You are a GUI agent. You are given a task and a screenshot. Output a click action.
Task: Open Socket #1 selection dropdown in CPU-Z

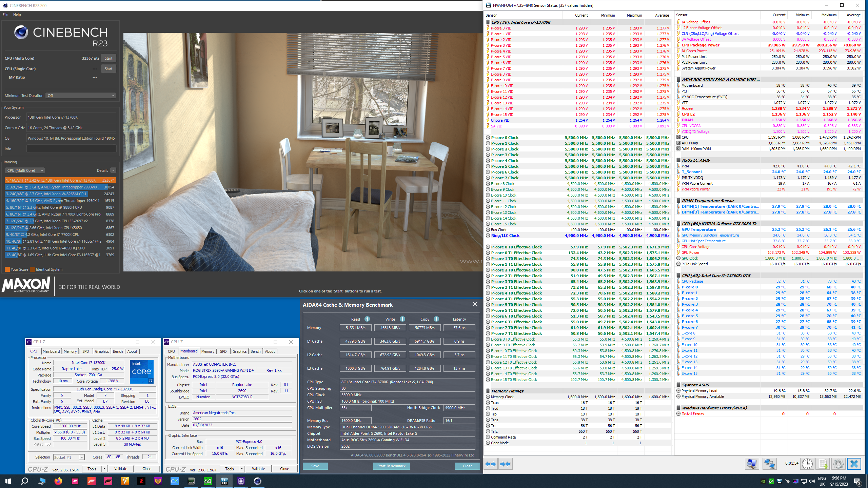pyautogui.click(x=69, y=457)
